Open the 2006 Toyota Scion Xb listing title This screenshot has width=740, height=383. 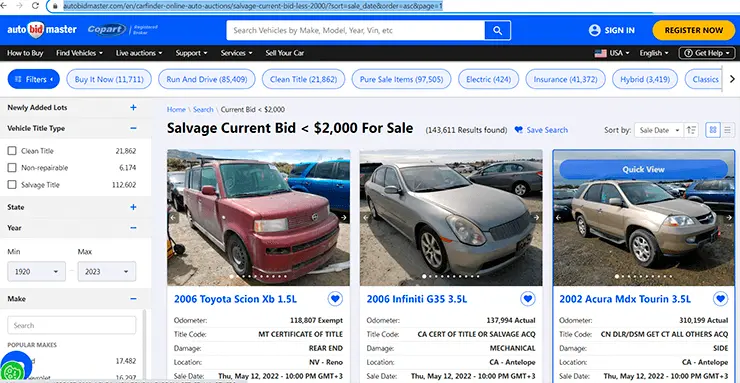coord(235,299)
